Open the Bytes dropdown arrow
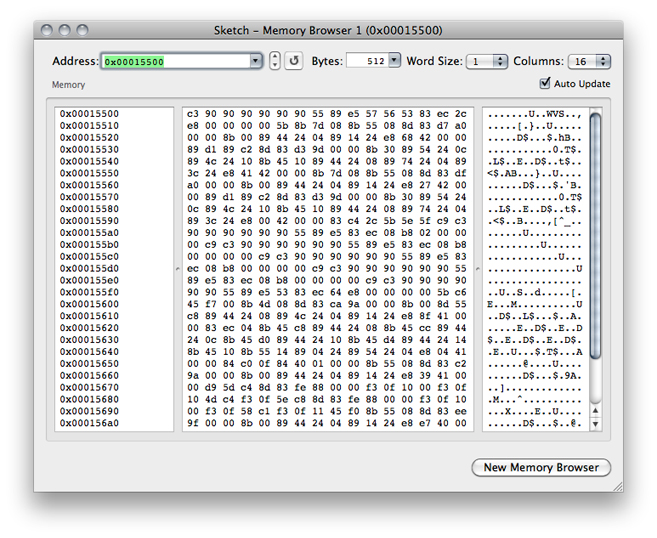The image size is (657, 538). 394,60
